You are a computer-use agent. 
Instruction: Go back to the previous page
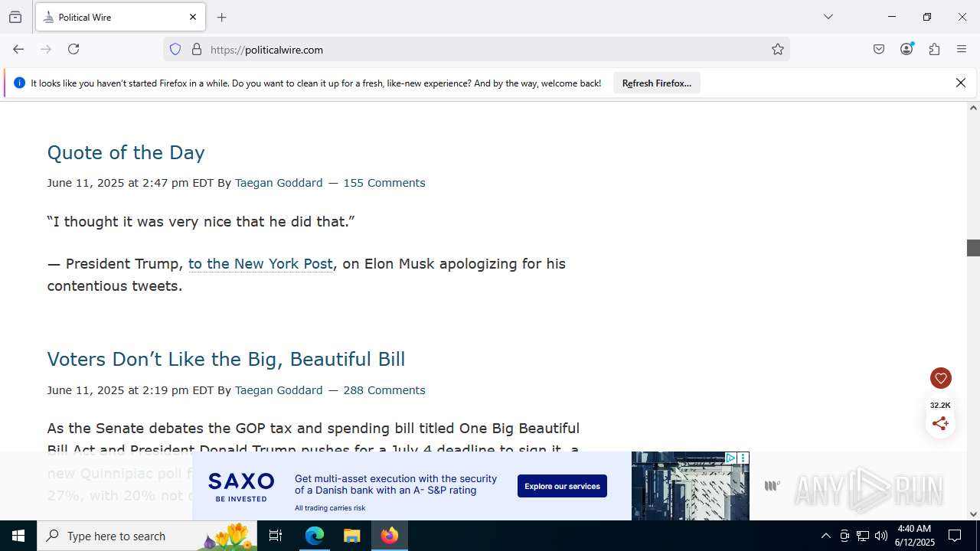point(18,49)
